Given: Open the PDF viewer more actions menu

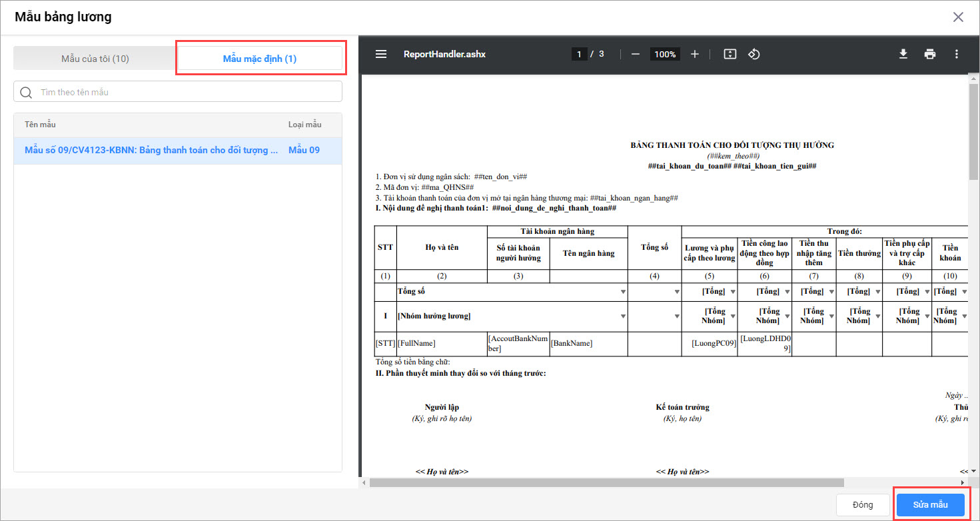Looking at the screenshot, I should coord(957,54).
